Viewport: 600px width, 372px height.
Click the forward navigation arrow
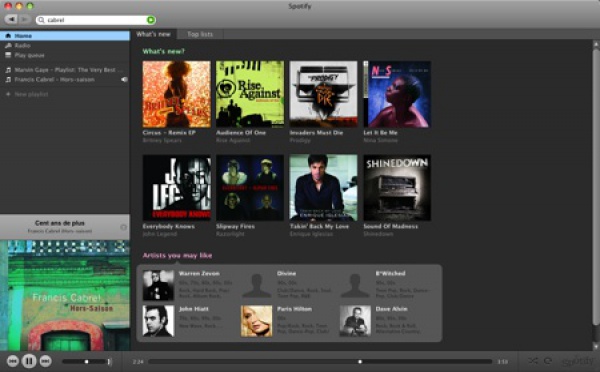(x=24, y=19)
